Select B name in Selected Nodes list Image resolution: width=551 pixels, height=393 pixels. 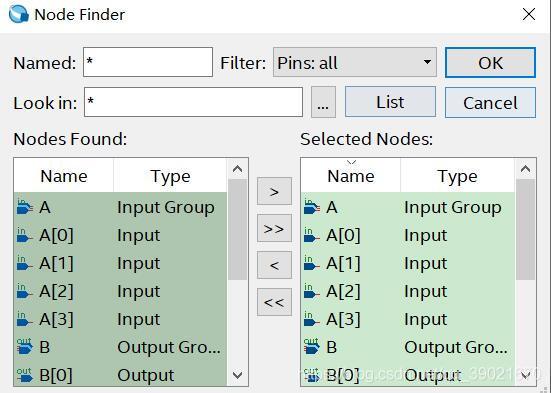[x=332, y=347]
